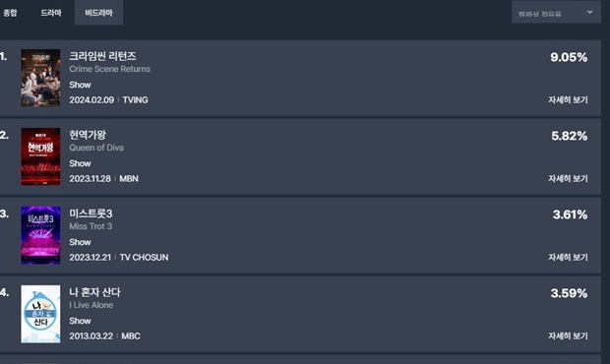Image resolution: width=610 pixels, height=364 pixels.
Task: Expand the sort dropdown at top right
Action: point(556,13)
